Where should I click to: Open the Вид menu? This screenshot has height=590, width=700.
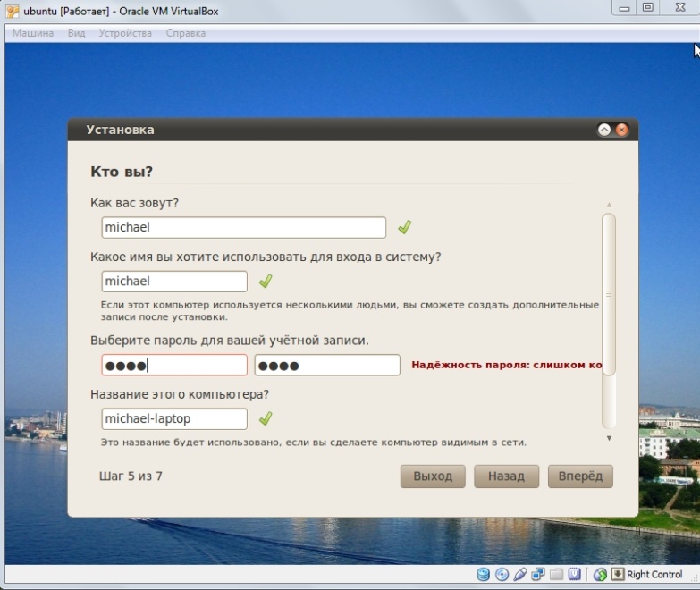click(x=76, y=33)
